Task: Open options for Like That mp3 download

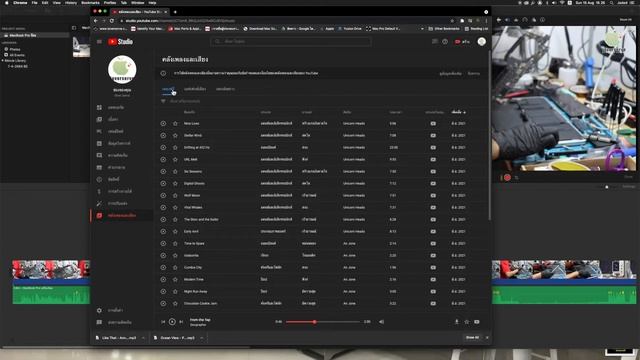Action: coord(143,338)
